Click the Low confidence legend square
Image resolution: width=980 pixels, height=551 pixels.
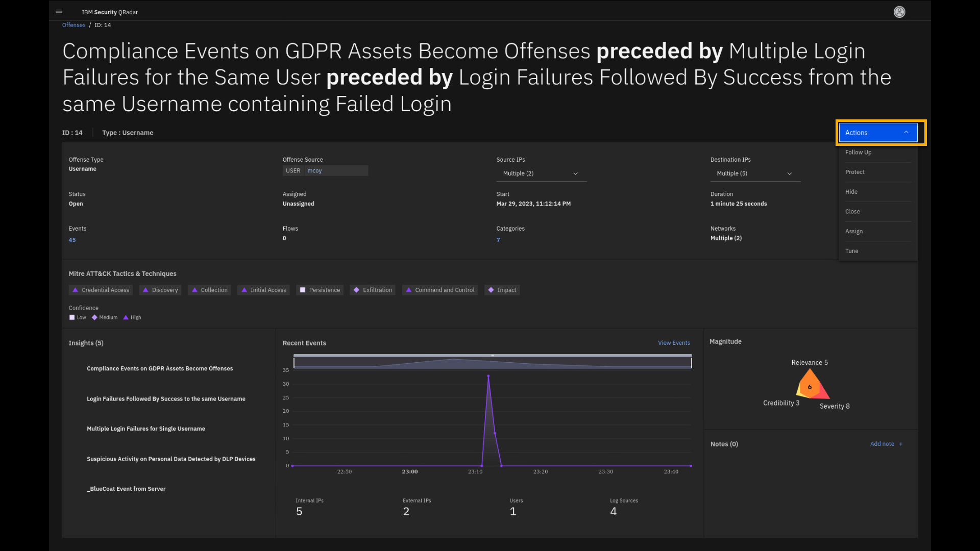coord(72,317)
